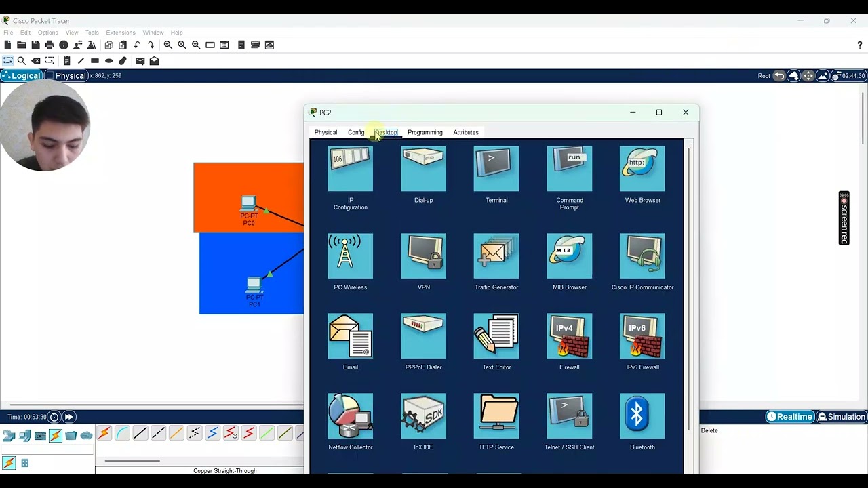
Task: Launch the Web Browser
Action: 642,169
